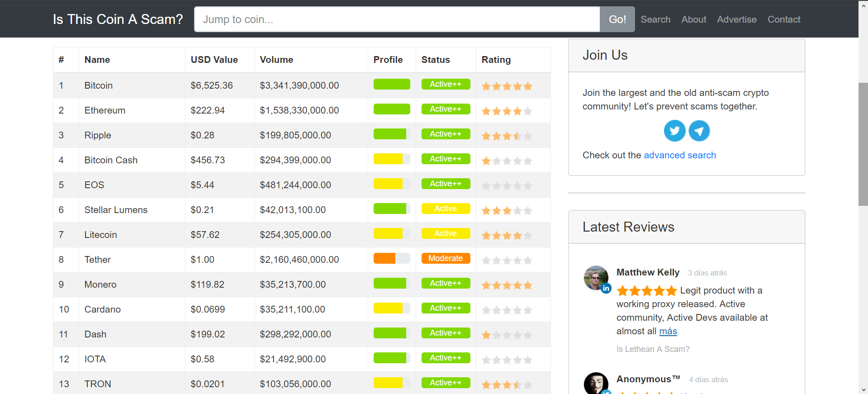The image size is (868, 394).
Task: Open the IOTA coin row
Action: (302, 359)
